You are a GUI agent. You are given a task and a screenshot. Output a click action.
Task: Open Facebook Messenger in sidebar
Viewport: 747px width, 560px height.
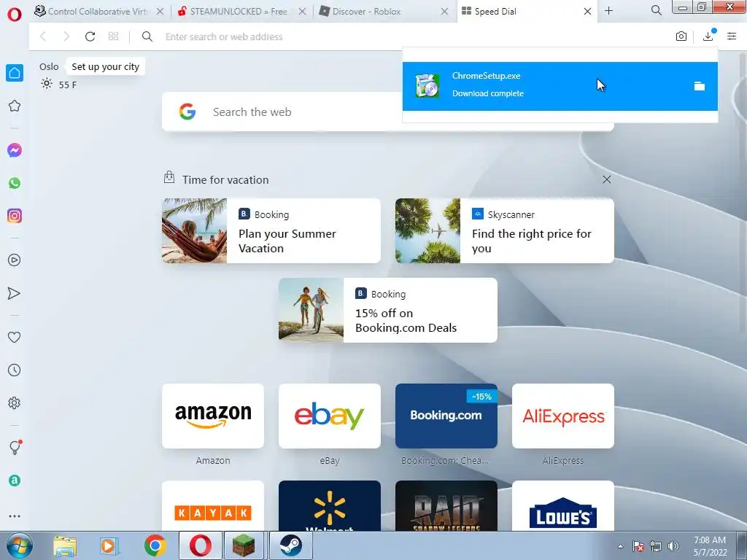point(15,150)
